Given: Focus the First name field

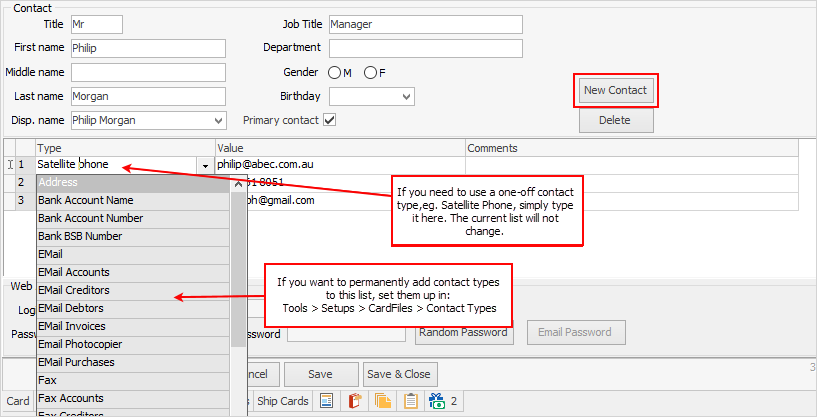Looking at the screenshot, I should (148, 48).
